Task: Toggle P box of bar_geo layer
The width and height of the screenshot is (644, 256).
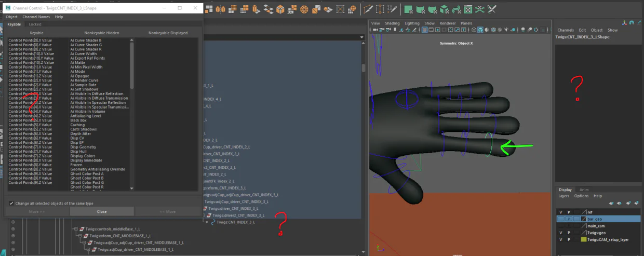Action: [x=569, y=219]
